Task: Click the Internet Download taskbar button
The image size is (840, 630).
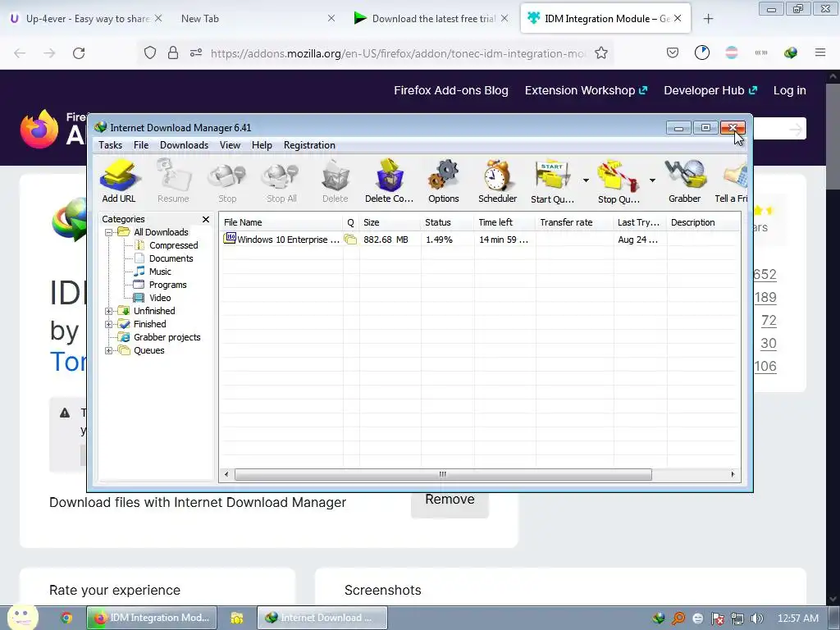Action: click(322, 618)
